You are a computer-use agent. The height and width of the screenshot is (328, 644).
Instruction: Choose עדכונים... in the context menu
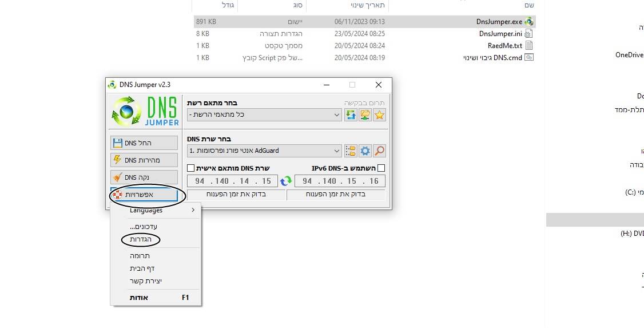144,227
